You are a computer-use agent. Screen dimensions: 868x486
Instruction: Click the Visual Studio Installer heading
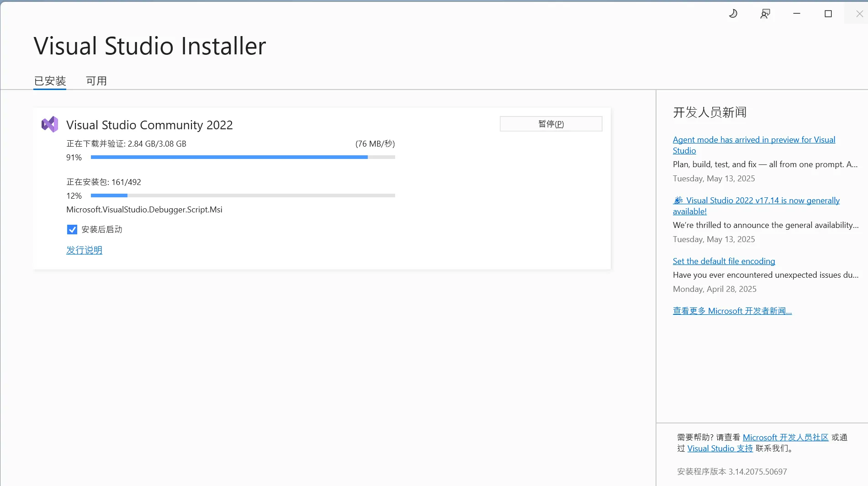coord(150,46)
